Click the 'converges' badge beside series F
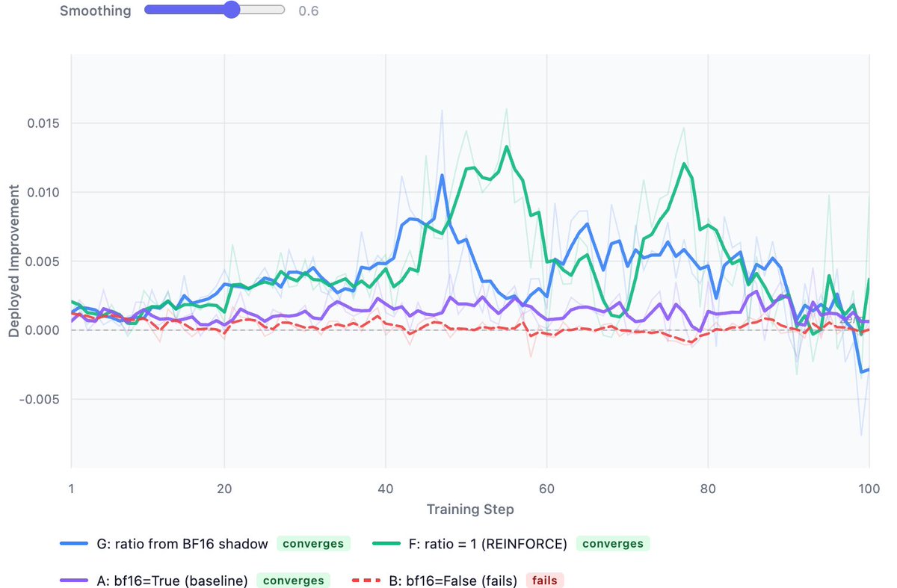897x588 pixels. pyautogui.click(x=613, y=544)
